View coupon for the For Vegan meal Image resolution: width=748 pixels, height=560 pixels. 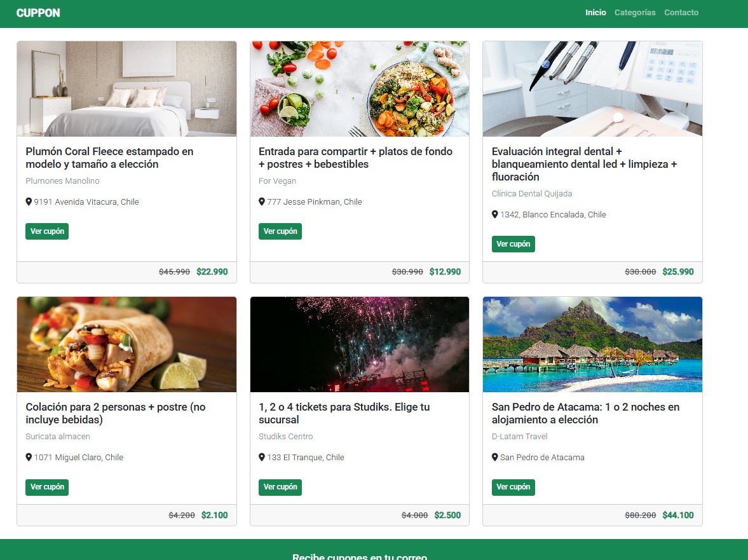click(280, 231)
